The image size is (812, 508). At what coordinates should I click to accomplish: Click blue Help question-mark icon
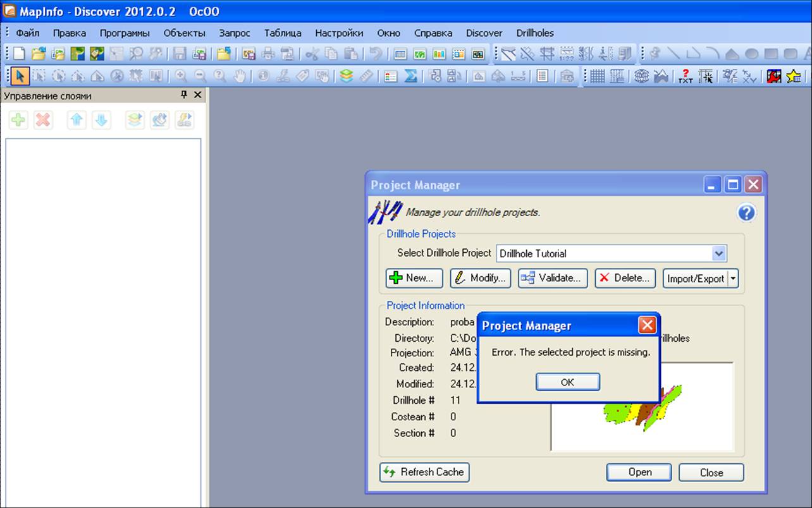point(746,213)
